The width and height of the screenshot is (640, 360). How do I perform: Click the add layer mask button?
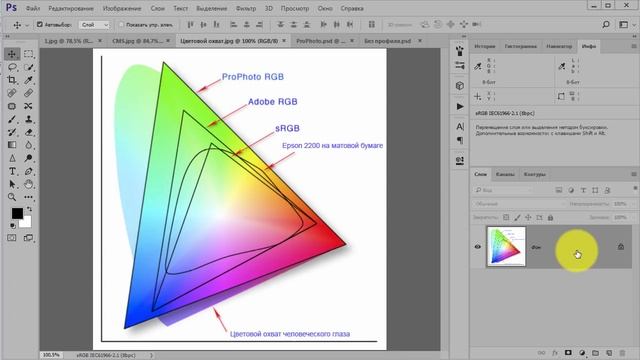[x=568, y=353]
